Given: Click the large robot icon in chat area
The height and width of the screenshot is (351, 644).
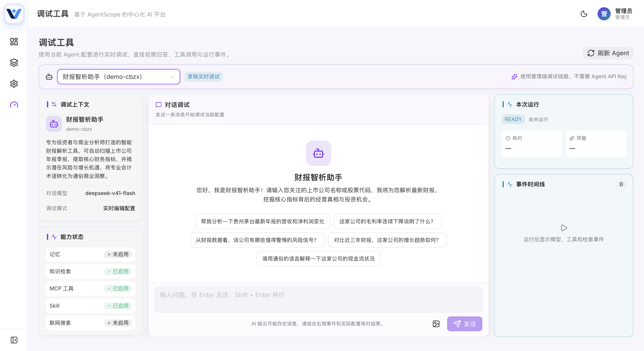Looking at the screenshot, I should (318, 153).
